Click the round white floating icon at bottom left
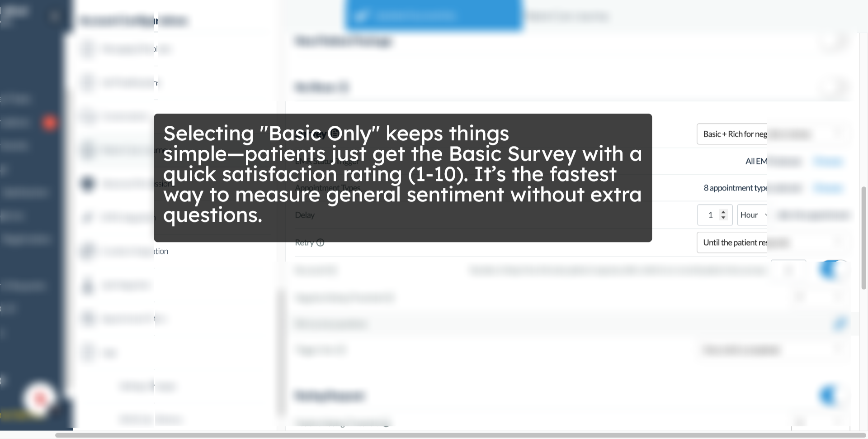The image size is (868, 439). [40, 398]
